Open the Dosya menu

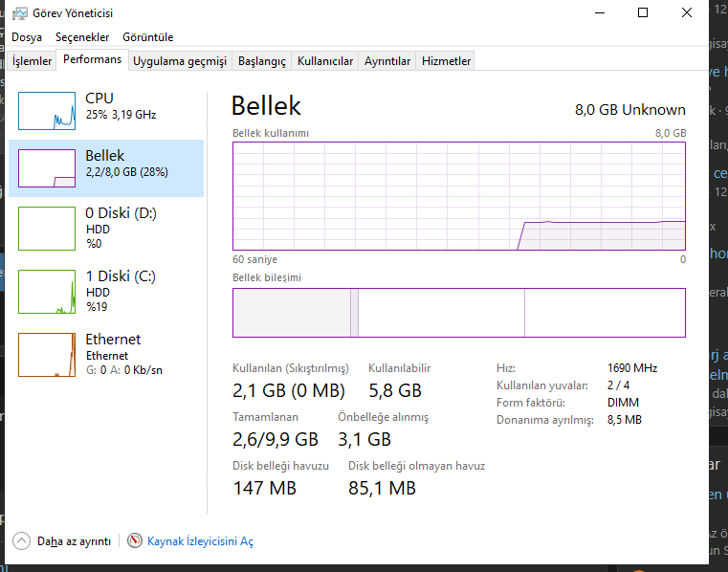pos(27,37)
